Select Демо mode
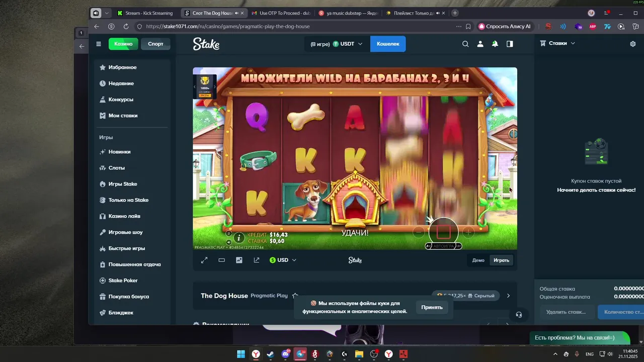 (x=478, y=260)
